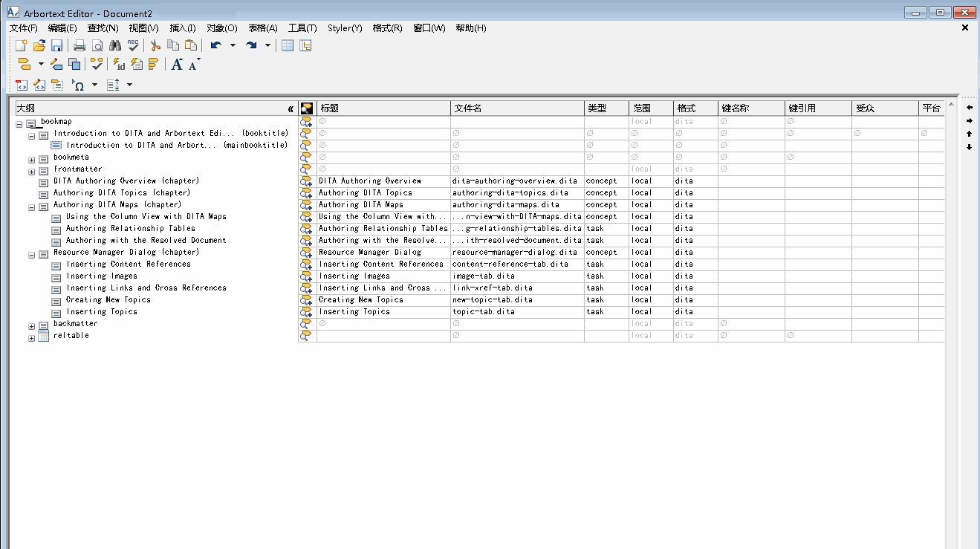Collapse the booktitle Introduction node

[x=32, y=136]
